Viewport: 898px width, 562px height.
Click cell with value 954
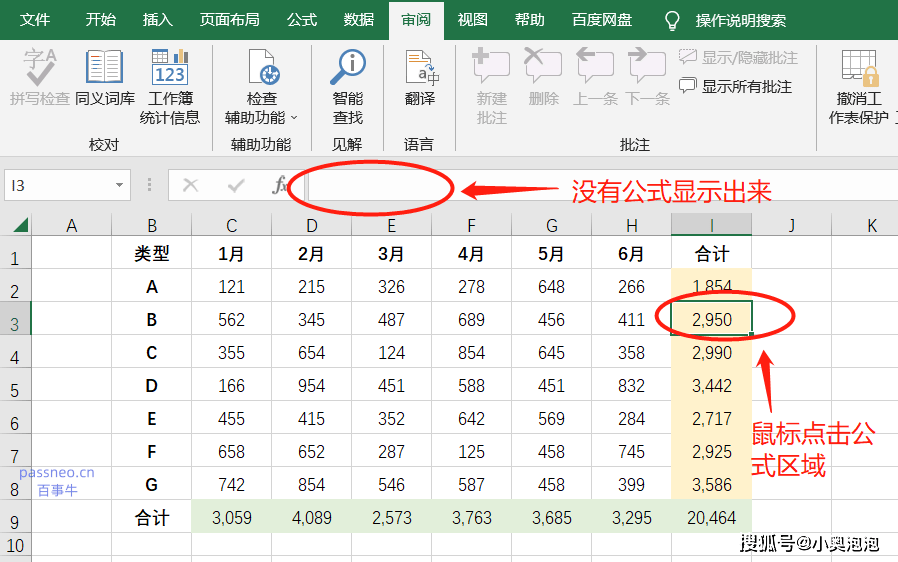point(311,386)
